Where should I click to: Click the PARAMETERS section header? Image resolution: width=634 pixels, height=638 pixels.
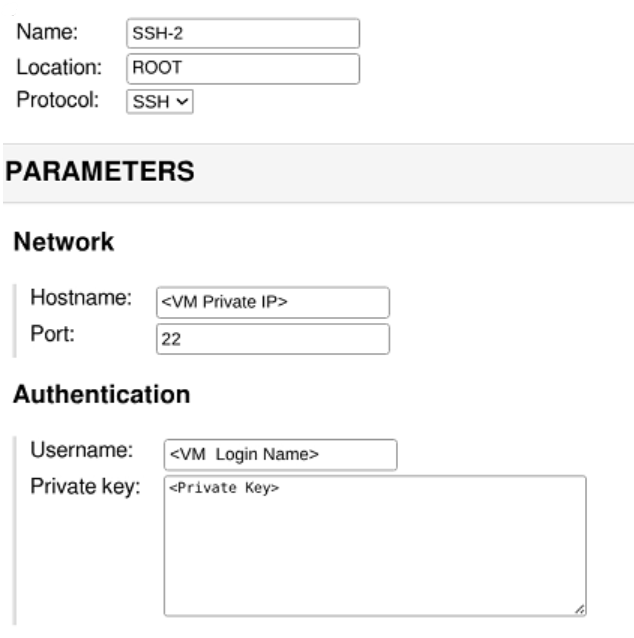100,172
